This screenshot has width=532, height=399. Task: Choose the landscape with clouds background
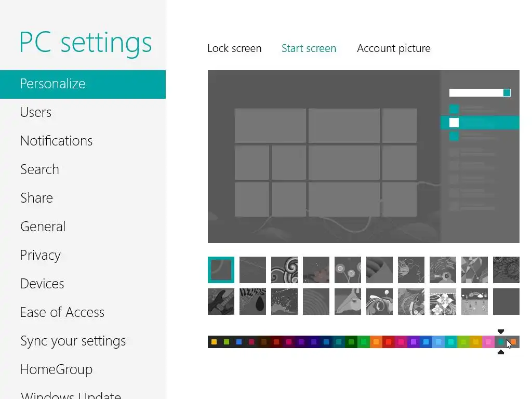(x=475, y=302)
